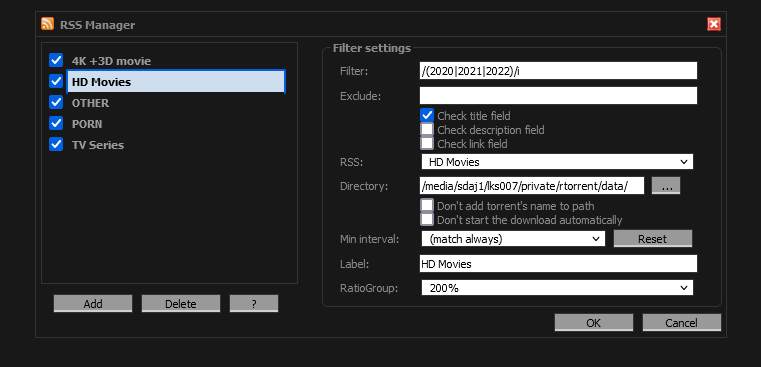Uncheck the TV Series filter checkbox

click(x=56, y=144)
